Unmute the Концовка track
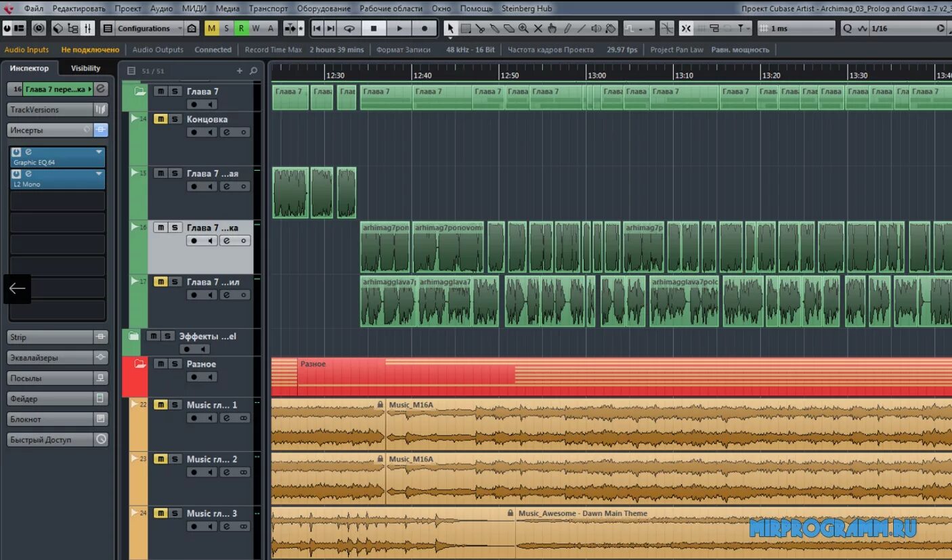The width and height of the screenshot is (952, 560). click(160, 119)
